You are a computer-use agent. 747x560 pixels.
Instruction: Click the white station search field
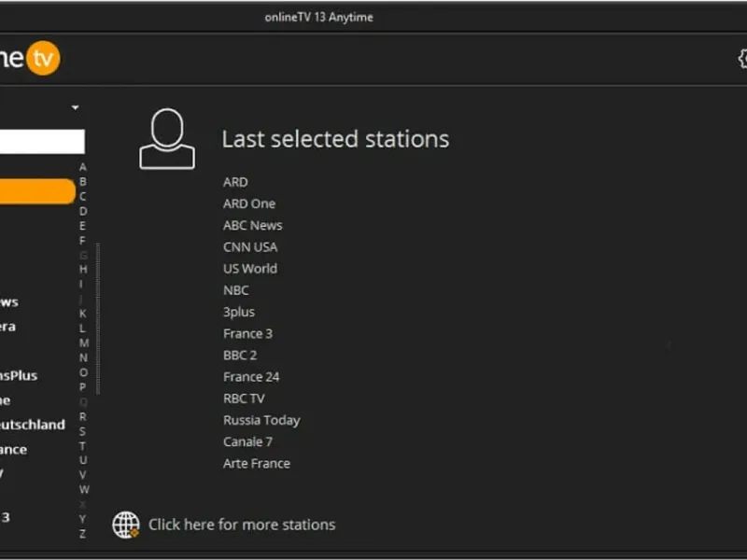[41, 142]
